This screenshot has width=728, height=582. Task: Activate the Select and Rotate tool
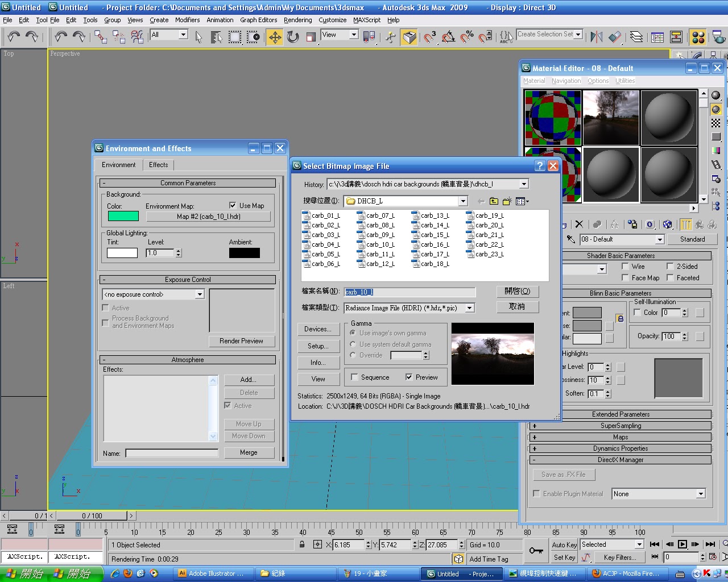click(x=293, y=37)
